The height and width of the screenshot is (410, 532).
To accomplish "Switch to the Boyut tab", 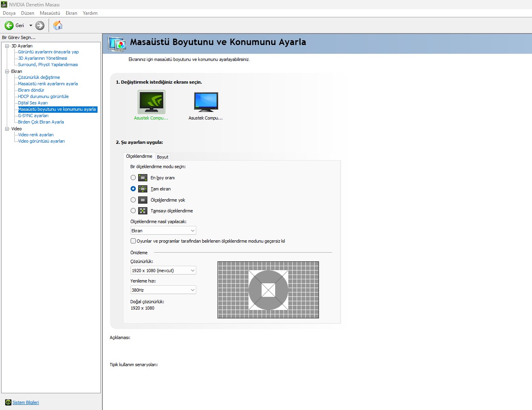I will (x=162, y=157).
